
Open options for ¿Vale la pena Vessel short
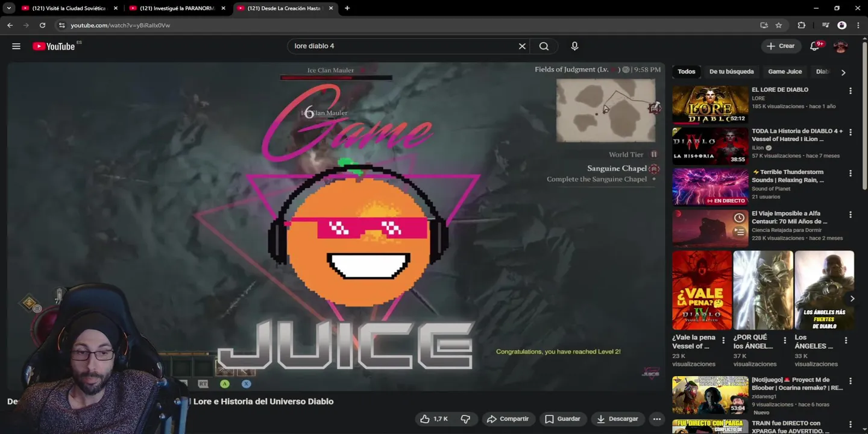723,341
